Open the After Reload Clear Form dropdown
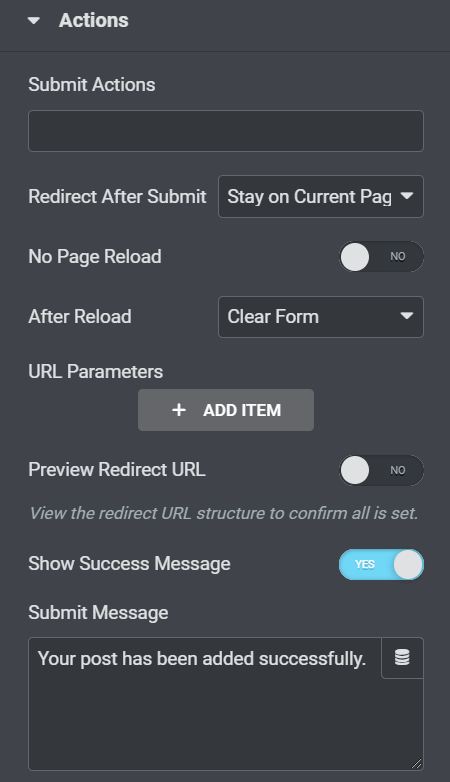Image resolution: width=450 pixels, height=782 pixels. (321, 317)
